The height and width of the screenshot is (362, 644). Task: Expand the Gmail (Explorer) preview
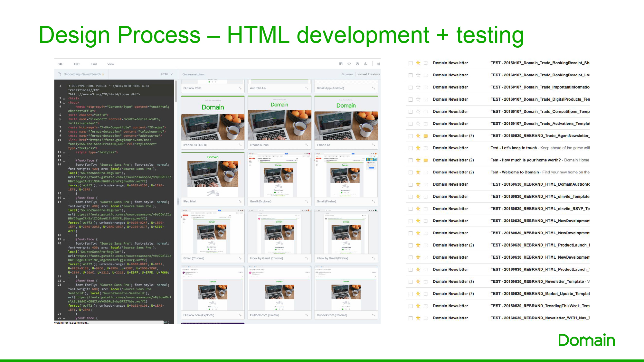pos(307,201)
